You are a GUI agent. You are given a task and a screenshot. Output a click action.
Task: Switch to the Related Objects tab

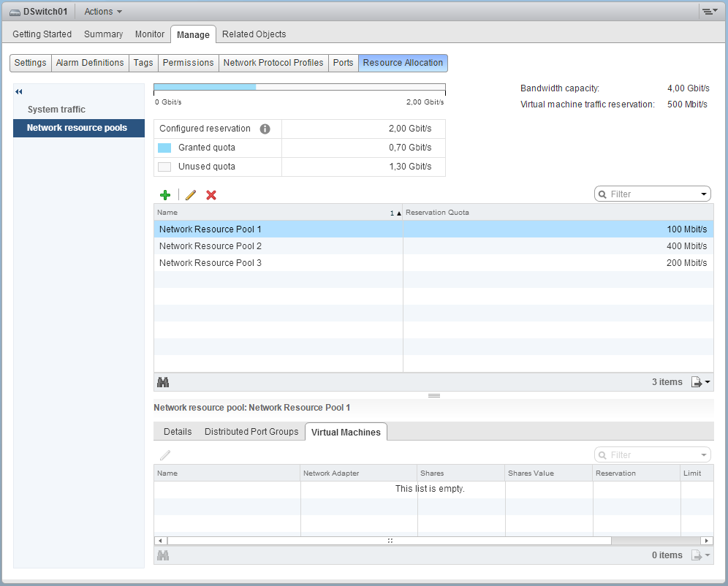pos(254,34)
